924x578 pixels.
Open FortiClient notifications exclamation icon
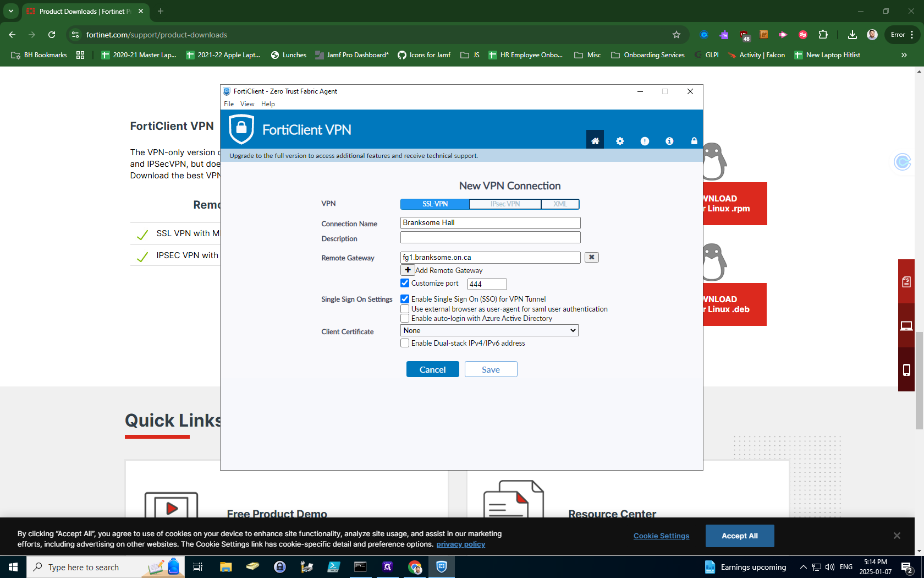coord(645,141)
